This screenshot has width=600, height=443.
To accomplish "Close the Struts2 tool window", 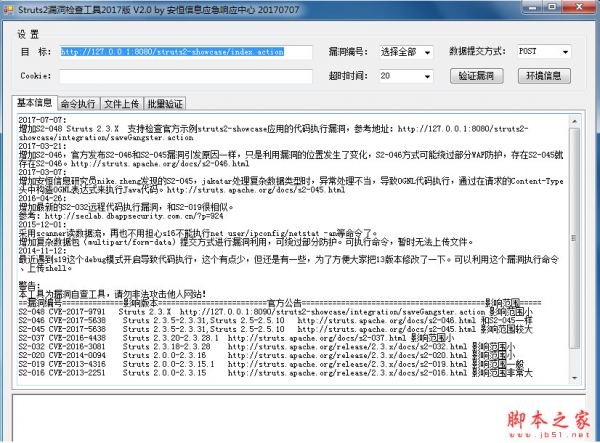I will click(x=579, y=7).
